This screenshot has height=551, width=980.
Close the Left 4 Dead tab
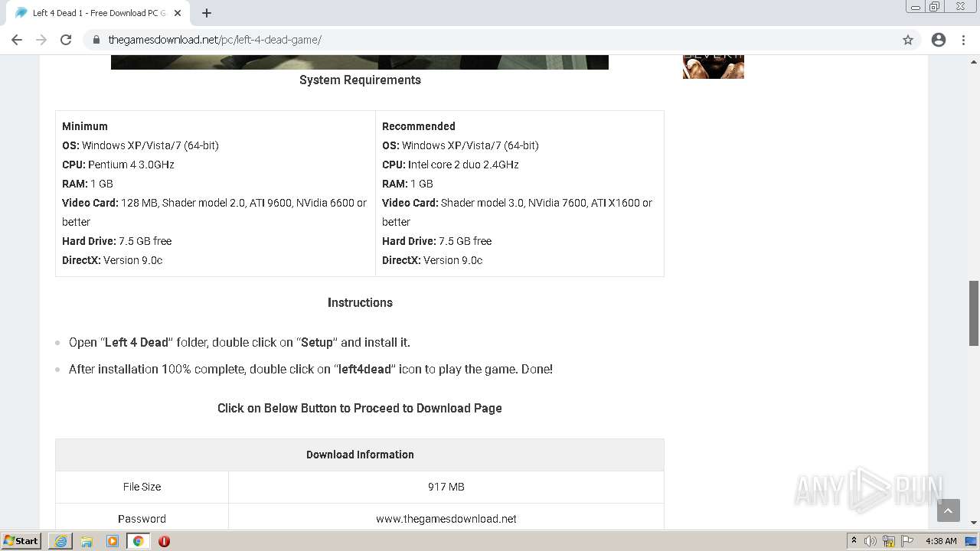178,13
